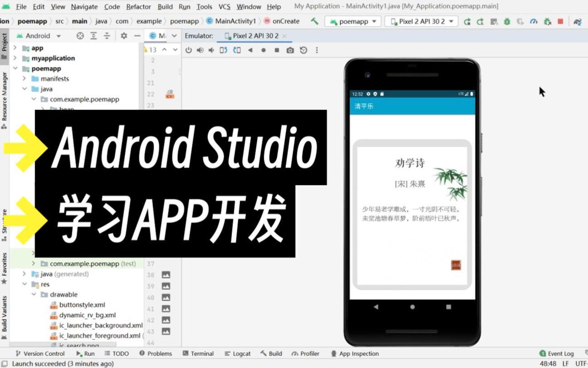588x368 pixels.
Task: Click the Profile app gauge icon
Action: (534, 21)
